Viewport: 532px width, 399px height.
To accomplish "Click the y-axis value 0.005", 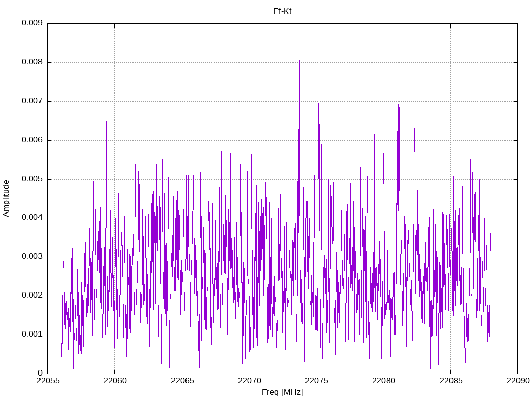I will (32, 179).
